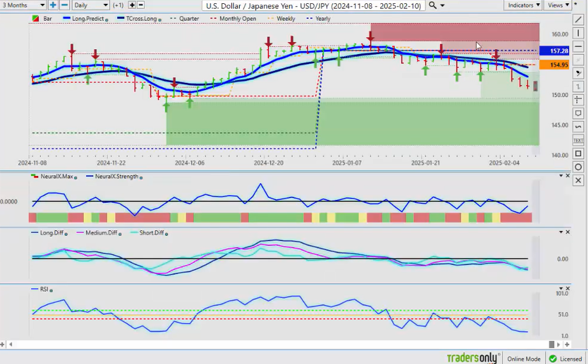Select the vertical line drawing tool
This screenshot has height=364, width=588.
click(x=578, y=33)
